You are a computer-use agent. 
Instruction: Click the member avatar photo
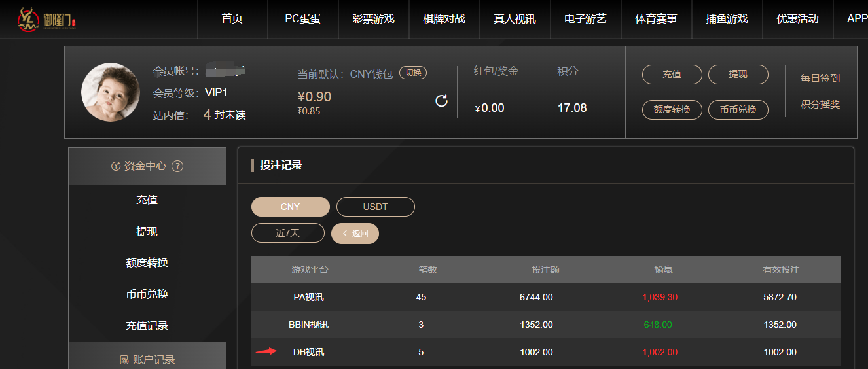pos(111,92)
